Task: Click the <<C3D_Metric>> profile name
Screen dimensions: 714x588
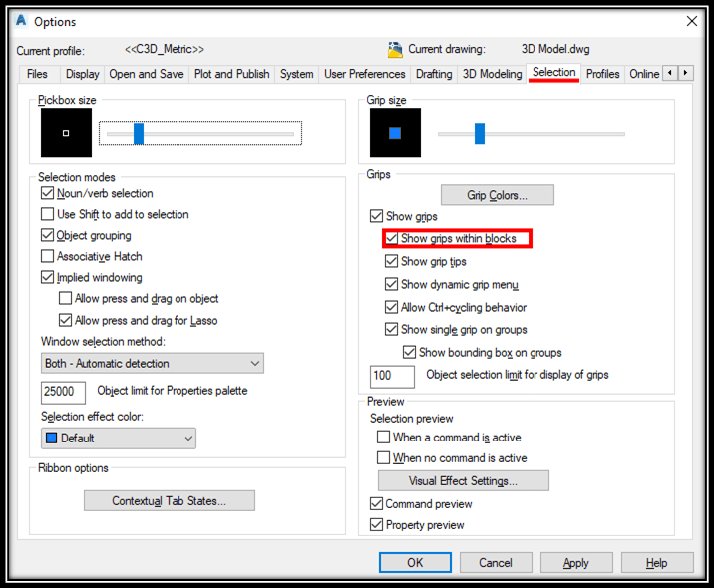Action: [x=165, y=49]
